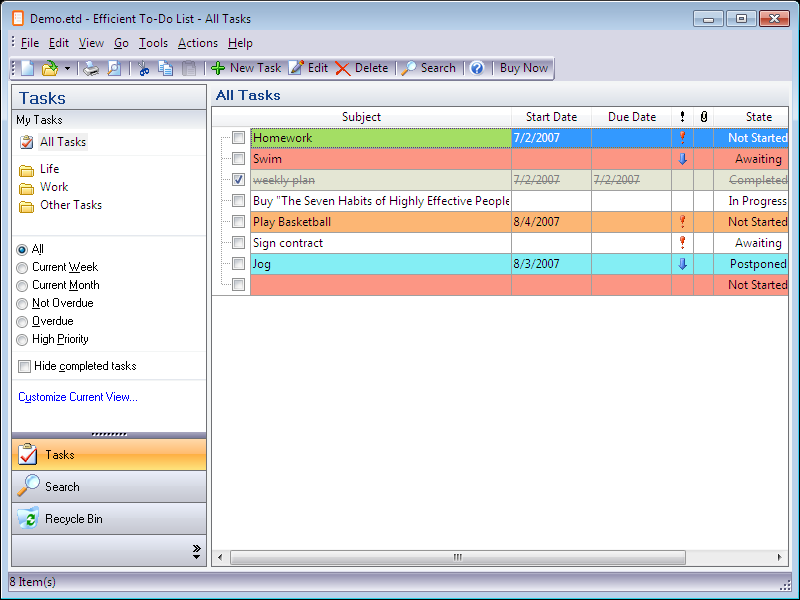800x600 pixels.
Task: Select the Play Basketball task row
Action: (380, 222)
